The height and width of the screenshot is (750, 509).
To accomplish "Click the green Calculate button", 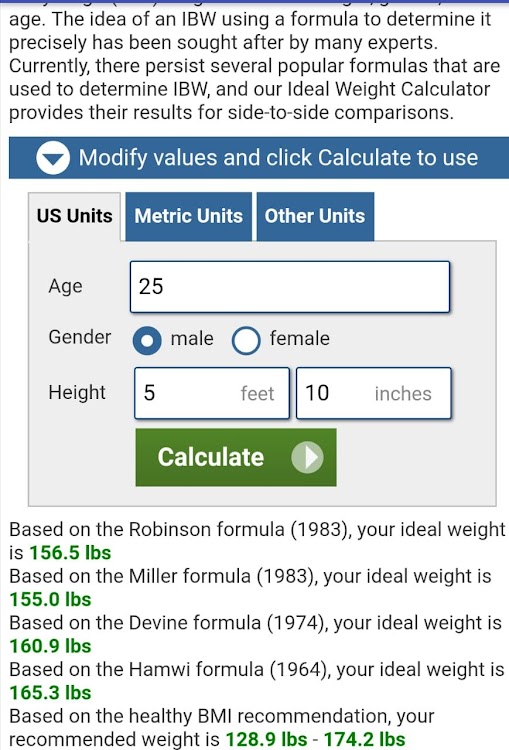I will (236, 457).
